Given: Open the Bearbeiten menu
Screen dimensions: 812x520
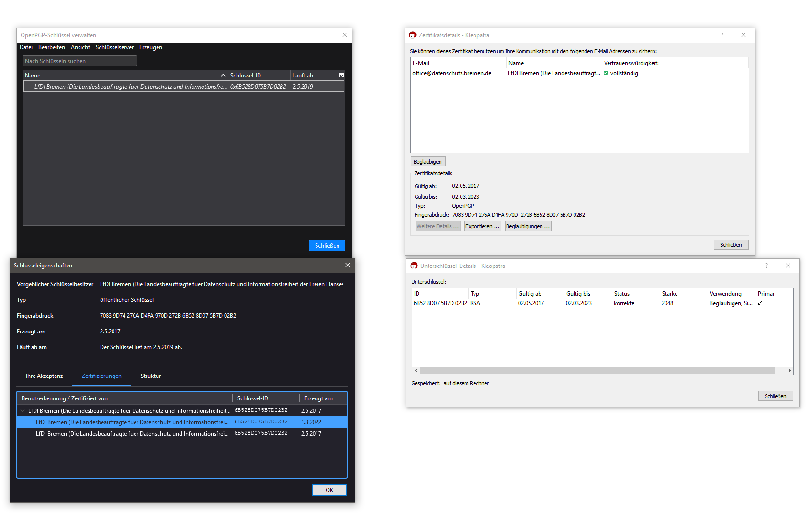Looking at the screenshot, I should point(52,47).
